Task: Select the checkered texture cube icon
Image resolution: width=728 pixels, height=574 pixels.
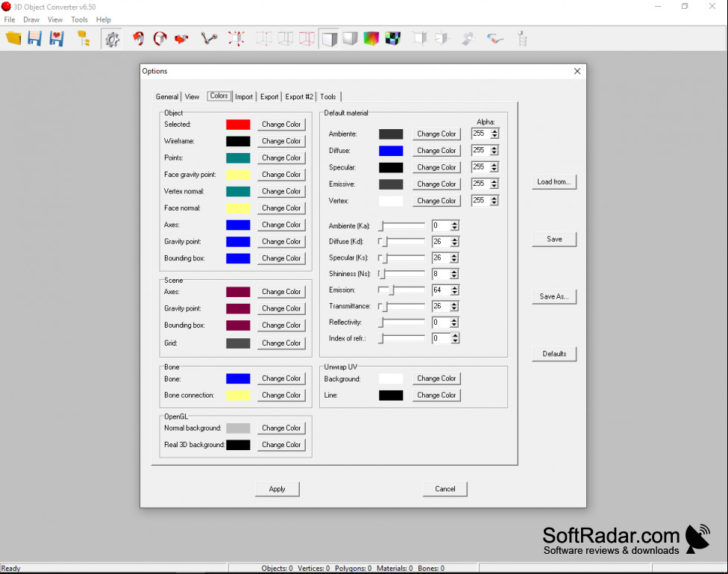Action: point(393,39)
